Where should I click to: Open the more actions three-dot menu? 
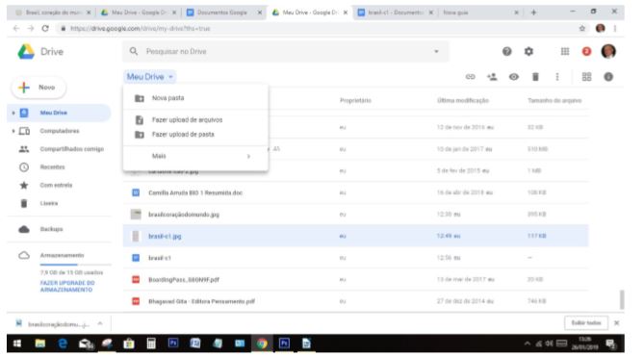[557, 77]
